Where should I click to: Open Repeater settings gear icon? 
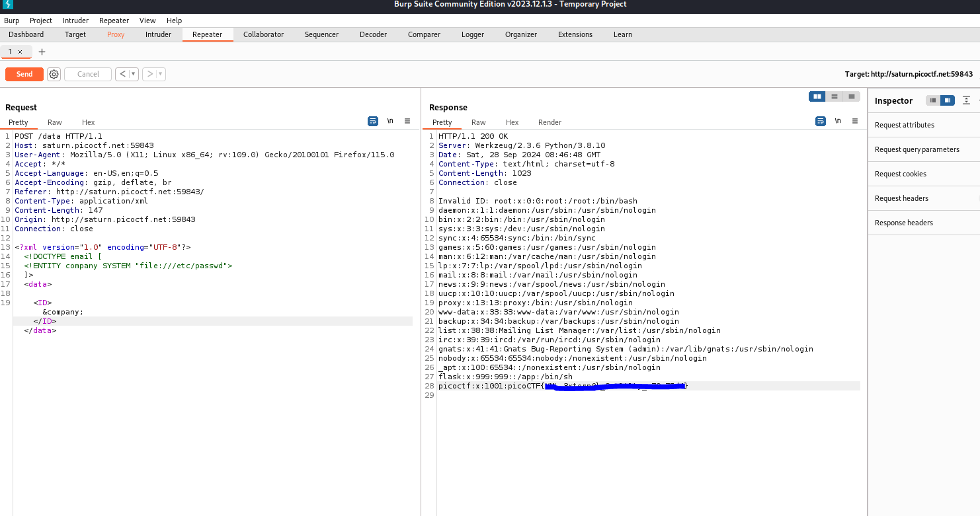54,74
